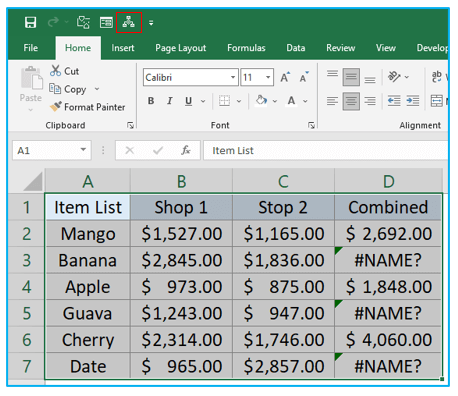Click the Increase Indent icon
The image size is (458, 396).
tap(413, 101)
